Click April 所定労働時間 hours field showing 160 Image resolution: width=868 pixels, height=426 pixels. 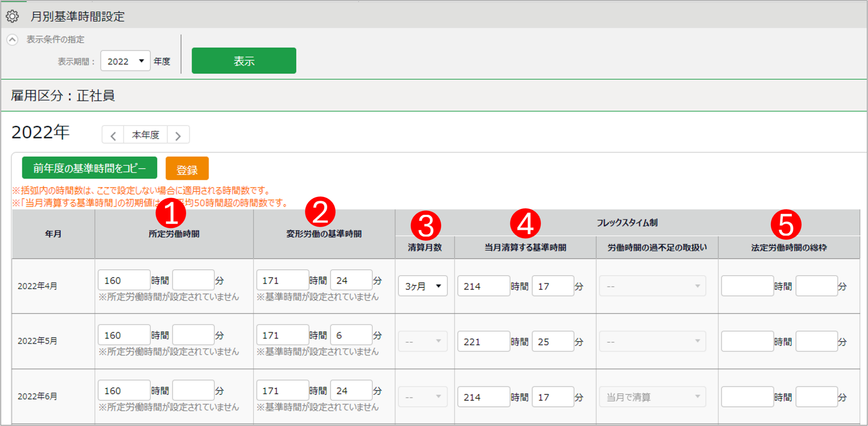pyautogui.click(x=124, y=280)
